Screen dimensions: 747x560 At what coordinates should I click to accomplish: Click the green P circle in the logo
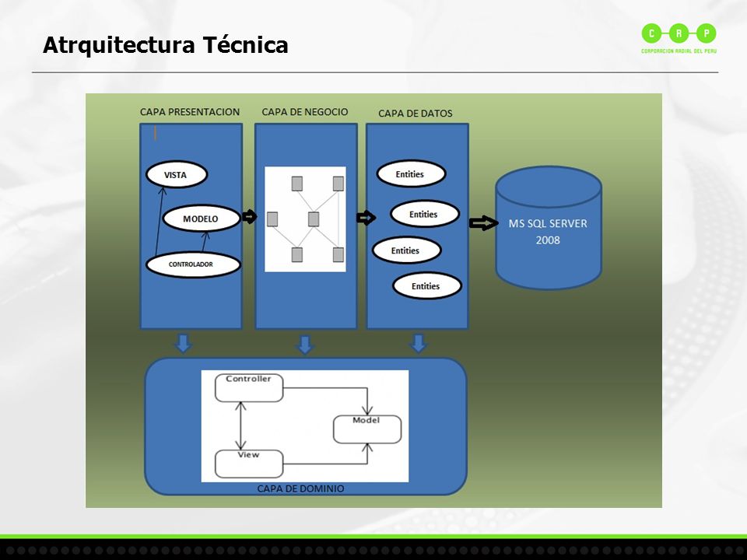(707, 33)
